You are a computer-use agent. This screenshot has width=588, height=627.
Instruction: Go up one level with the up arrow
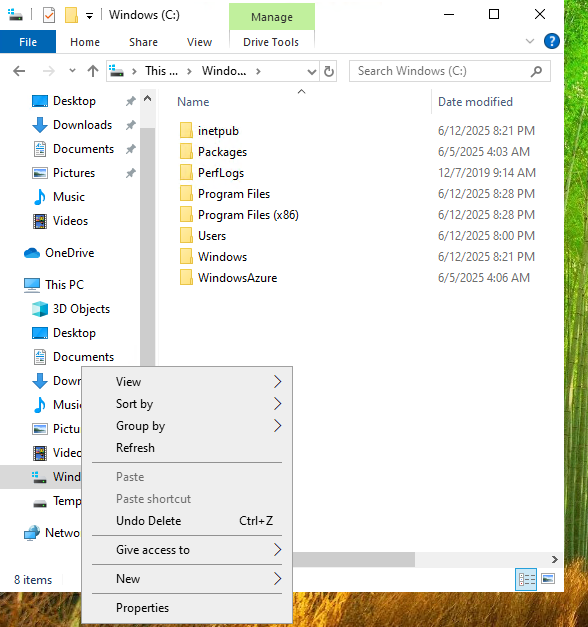point(93,72)
